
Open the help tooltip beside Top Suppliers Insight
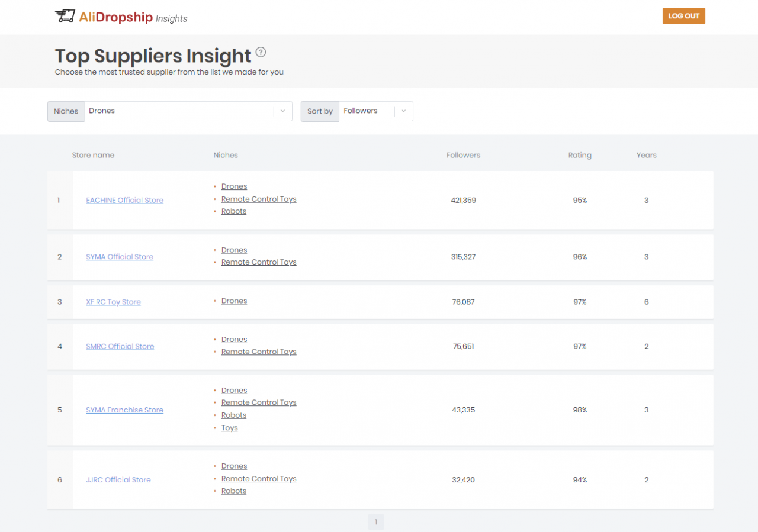(261, 52)
